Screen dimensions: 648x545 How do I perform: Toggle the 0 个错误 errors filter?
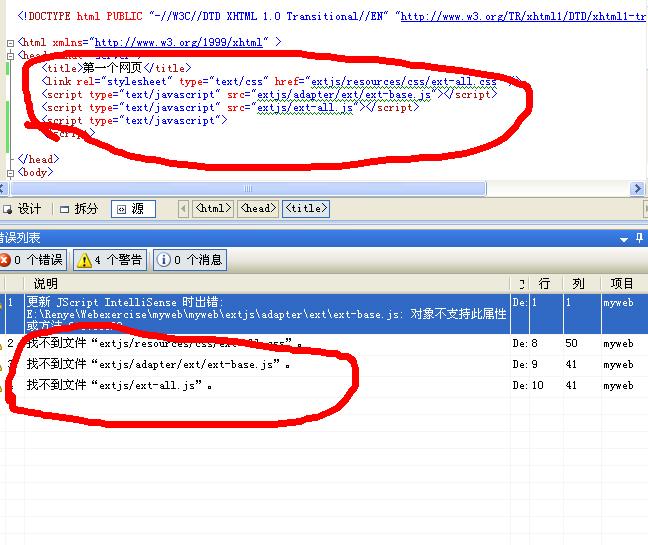(x=32, y=260)
